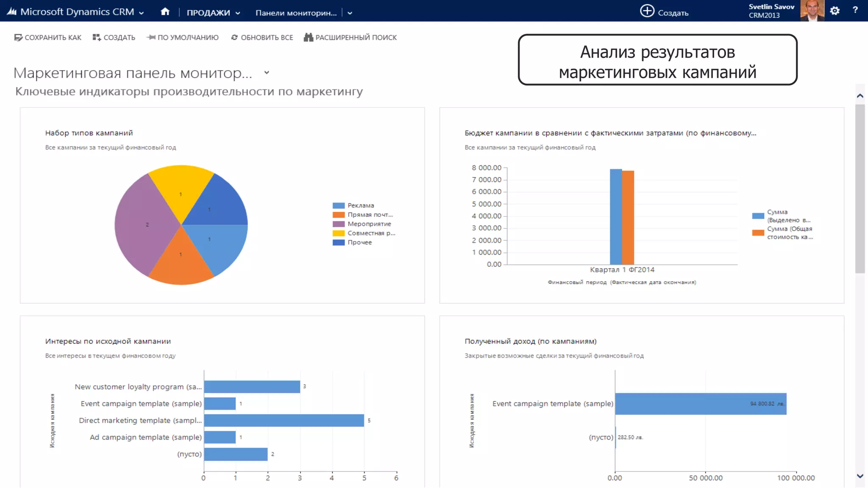The width and height of the screenshot is (868, 488).
Task: Open the help question mark icon
Action: click(855, 10)
